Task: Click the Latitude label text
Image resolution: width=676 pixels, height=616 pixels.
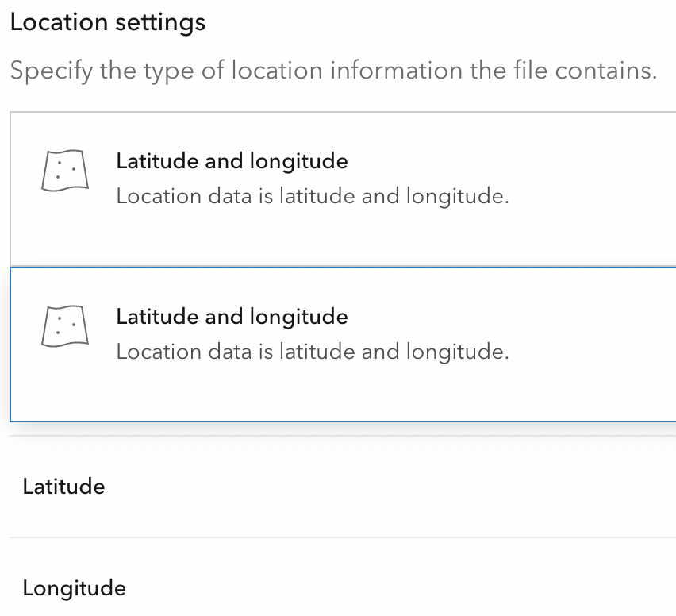Action: [x=63, y=487]
